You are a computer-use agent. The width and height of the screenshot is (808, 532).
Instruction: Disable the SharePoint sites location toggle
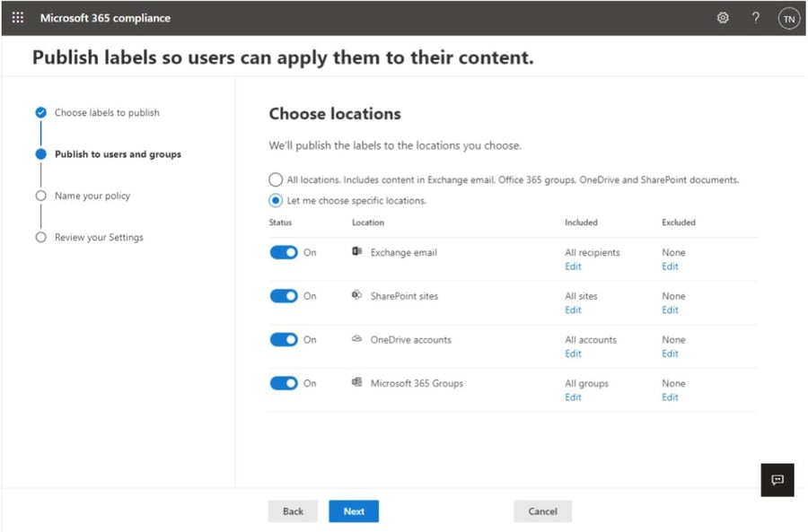[284, 295]
